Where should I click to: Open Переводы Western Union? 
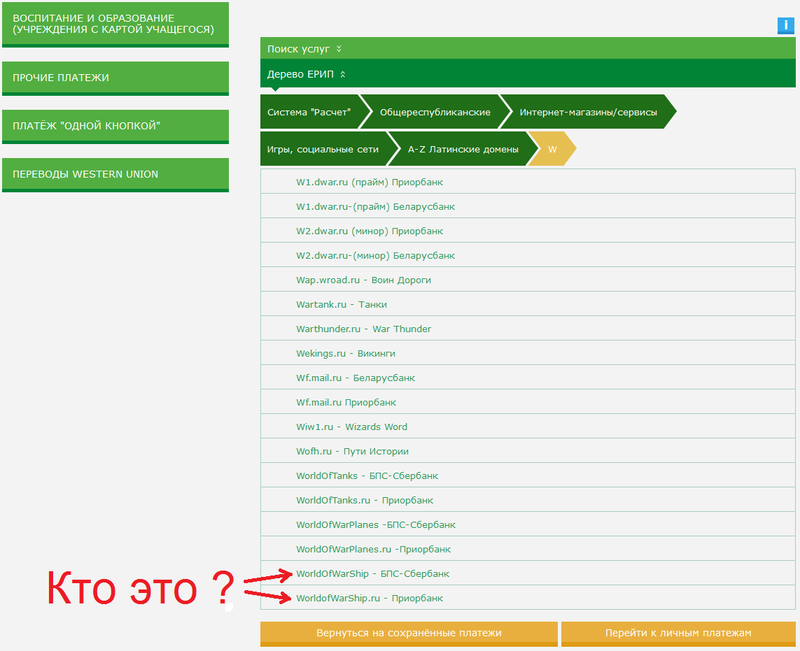[115, 174]
